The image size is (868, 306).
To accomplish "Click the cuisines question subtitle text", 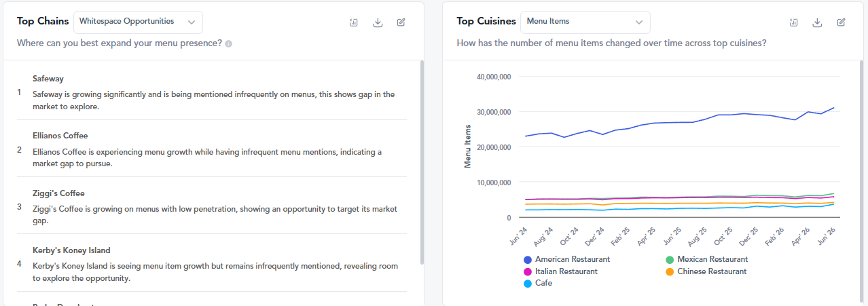I will click(612, 43).
